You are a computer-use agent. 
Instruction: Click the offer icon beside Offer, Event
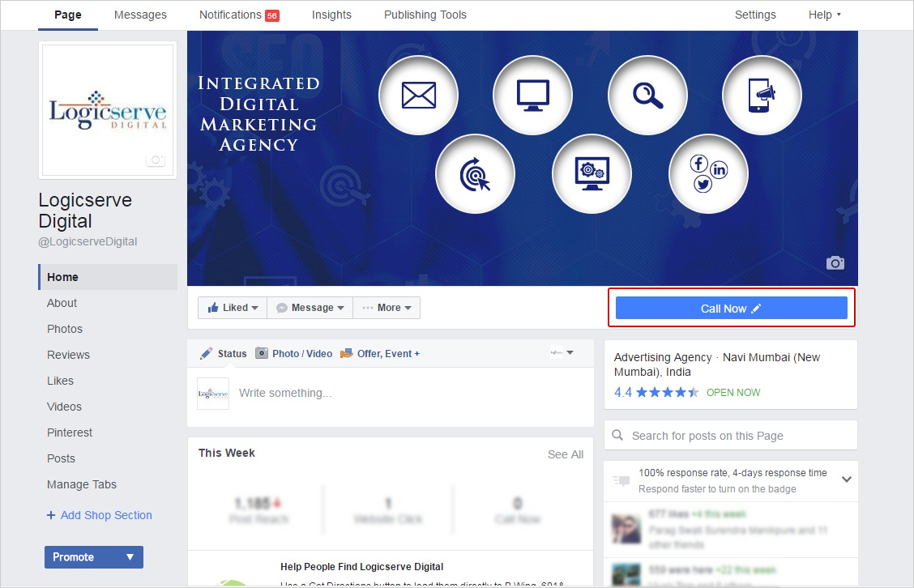coord(346,353)
